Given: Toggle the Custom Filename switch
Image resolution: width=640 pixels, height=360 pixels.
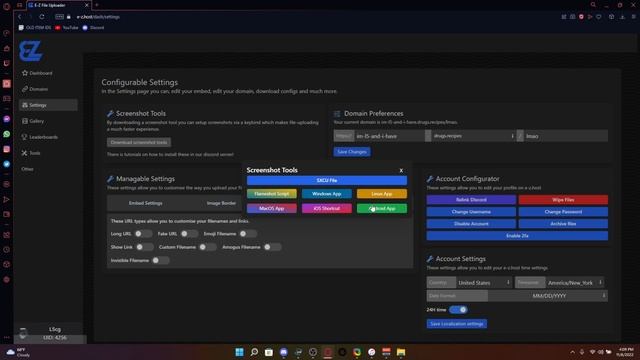Looking at the screenshot, I should (x=208, y=247).
